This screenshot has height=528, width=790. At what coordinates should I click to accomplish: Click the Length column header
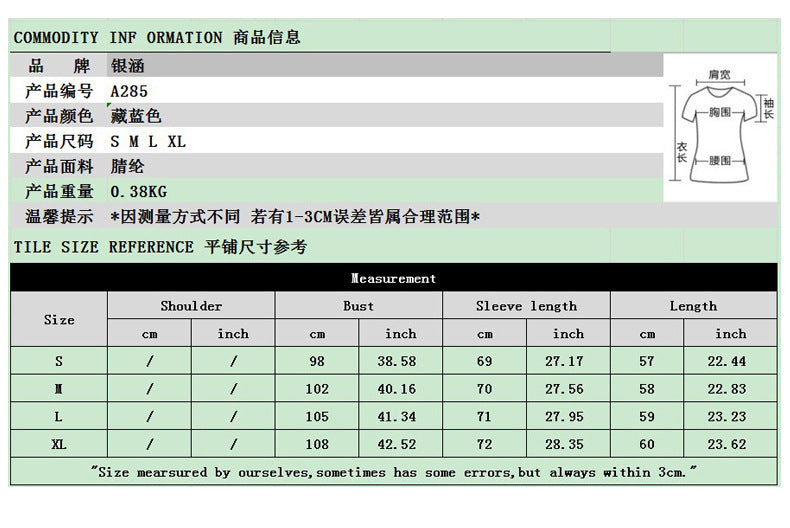pos(693,306)
